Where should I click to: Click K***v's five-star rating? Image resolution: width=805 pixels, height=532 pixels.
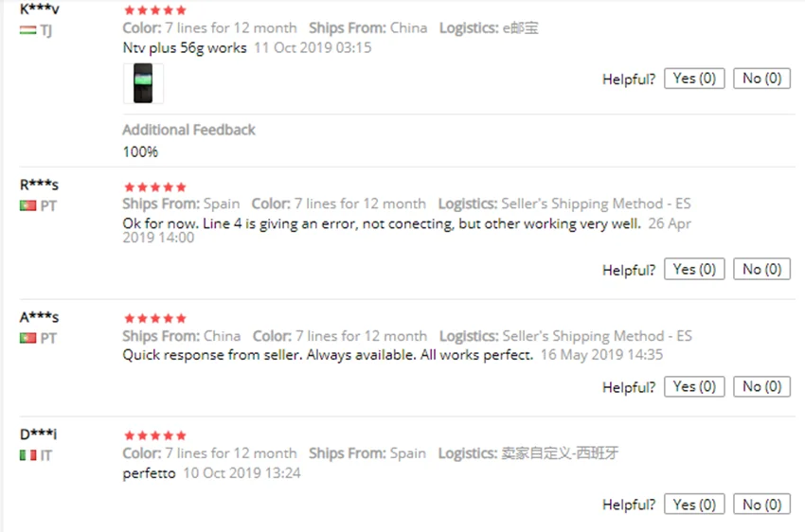point(155,10)
